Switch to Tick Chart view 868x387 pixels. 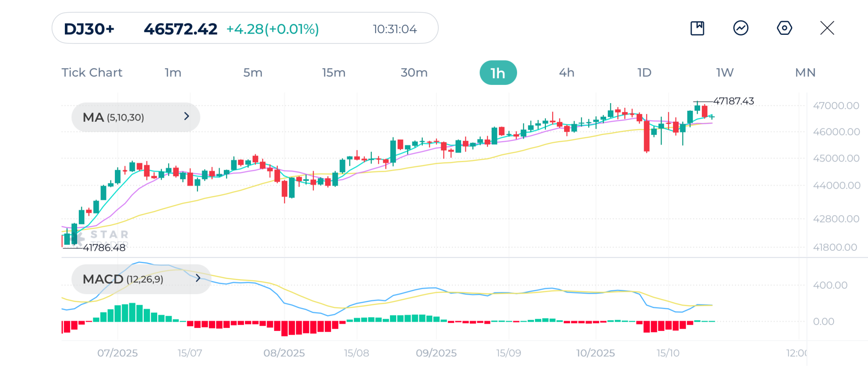tap(92, 73)
